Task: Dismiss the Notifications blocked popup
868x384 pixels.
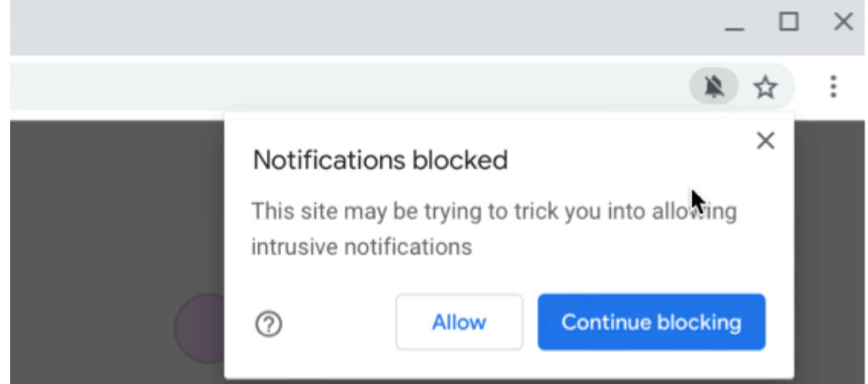Action: click(765, 141)
